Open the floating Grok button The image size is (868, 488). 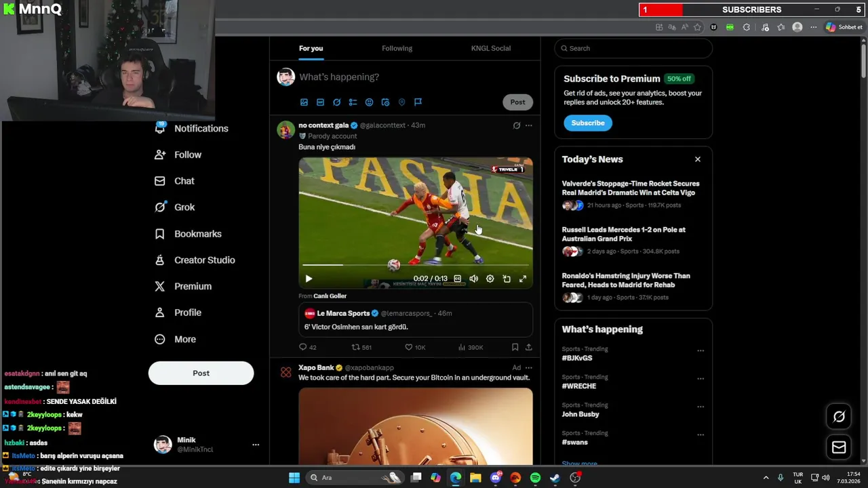point(839,417)
